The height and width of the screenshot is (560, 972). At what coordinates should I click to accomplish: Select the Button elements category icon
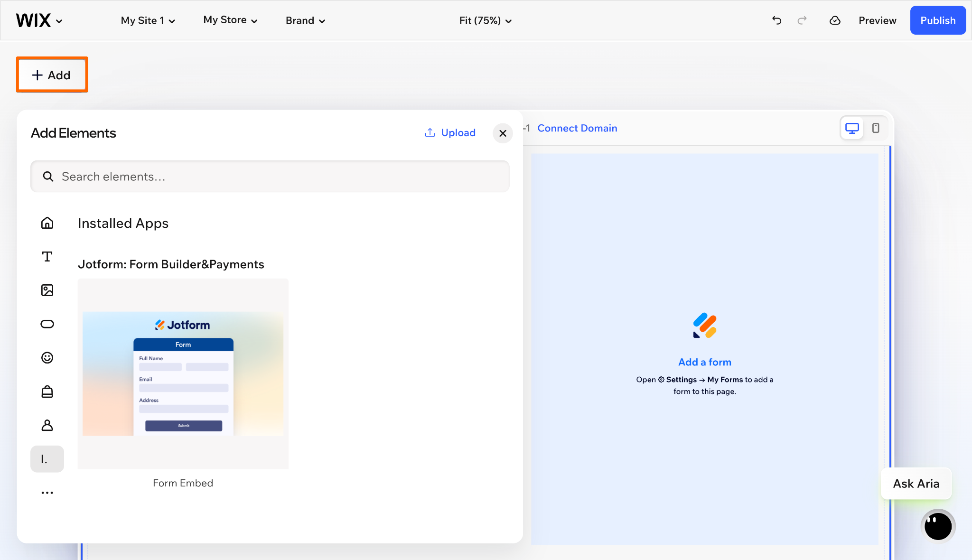(x=47, y=324)
